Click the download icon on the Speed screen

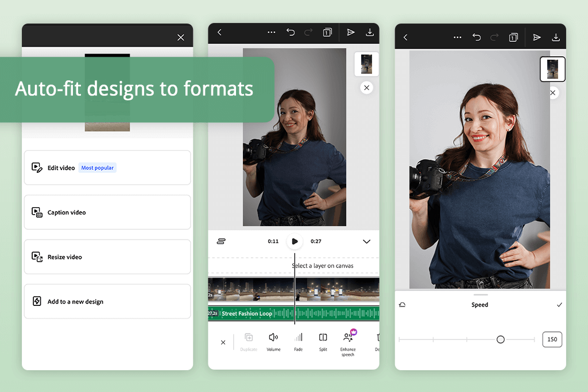555,37
